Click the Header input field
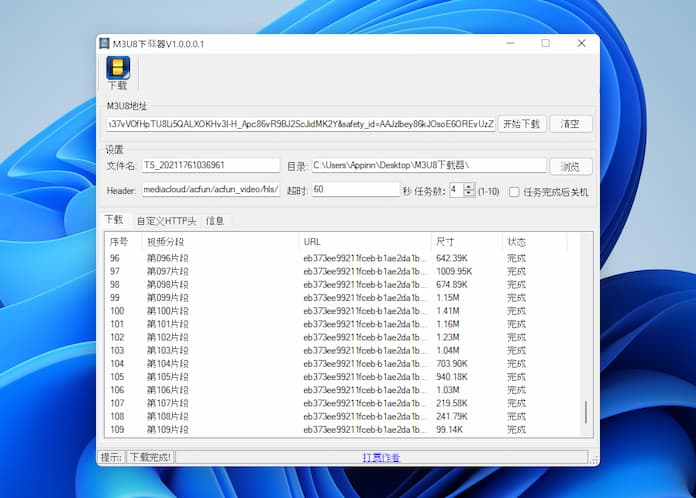Screen dimensions: 696x498 click(210, 190)
